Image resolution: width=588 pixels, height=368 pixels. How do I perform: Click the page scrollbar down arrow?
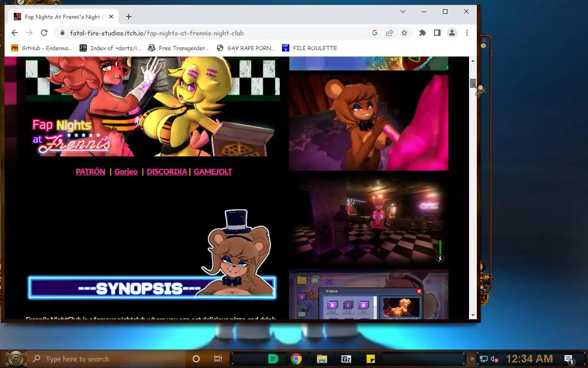[x=473, y=315]
